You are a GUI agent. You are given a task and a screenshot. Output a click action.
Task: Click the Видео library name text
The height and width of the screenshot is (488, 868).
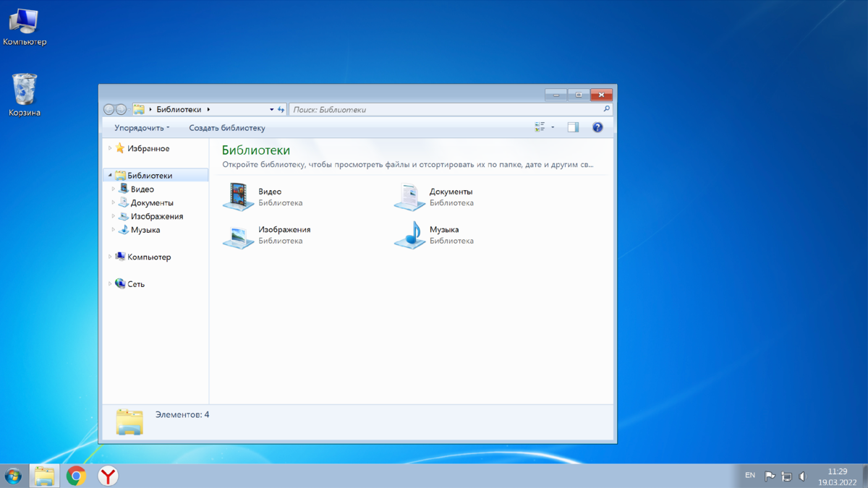(270, 192)
